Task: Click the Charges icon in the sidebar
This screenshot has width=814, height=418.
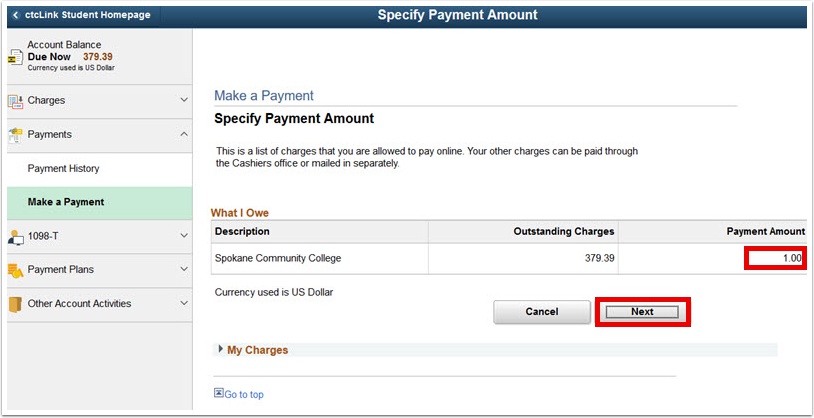Action: point(16,100)
